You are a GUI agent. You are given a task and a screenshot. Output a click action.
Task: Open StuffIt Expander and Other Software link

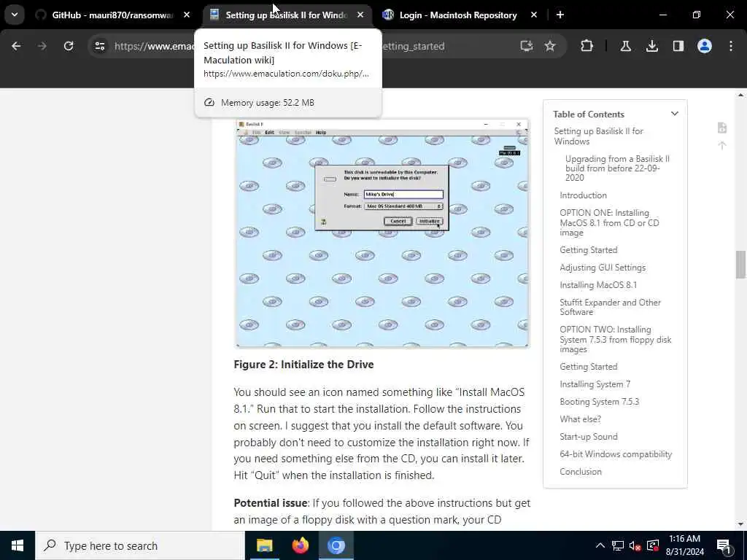click(610, 307)
